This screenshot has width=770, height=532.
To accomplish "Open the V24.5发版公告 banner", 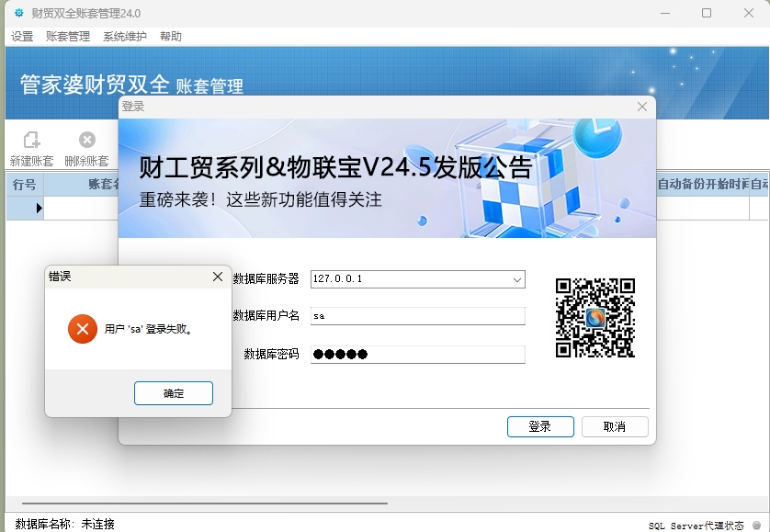I will click(x=387, y=178).
